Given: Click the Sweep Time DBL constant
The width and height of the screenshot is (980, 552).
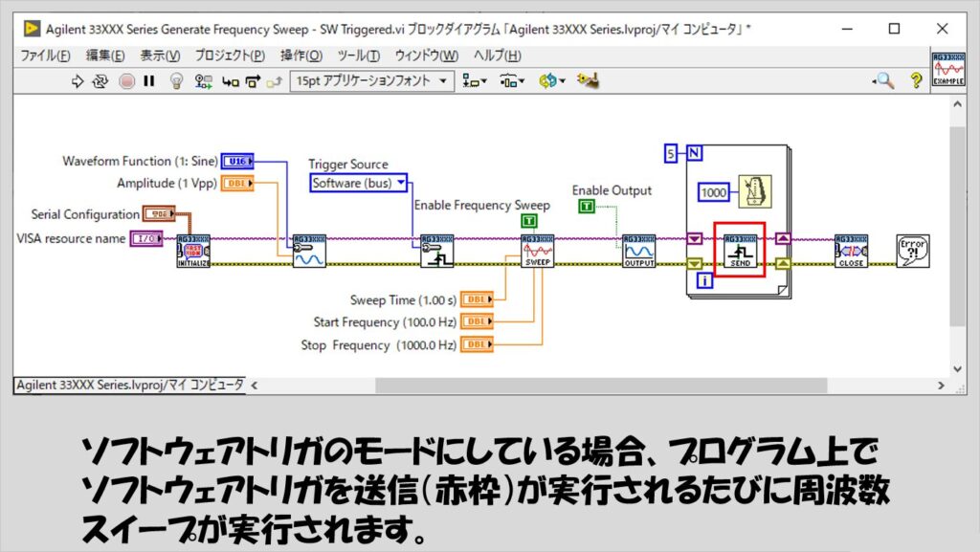Looking at the screenshot, I should 477,299.
